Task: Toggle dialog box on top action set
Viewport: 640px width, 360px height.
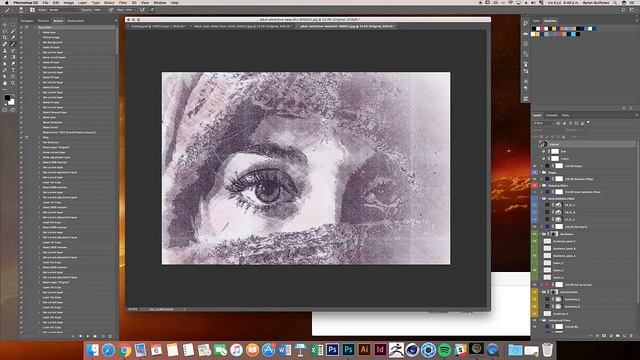Action: 27,27
